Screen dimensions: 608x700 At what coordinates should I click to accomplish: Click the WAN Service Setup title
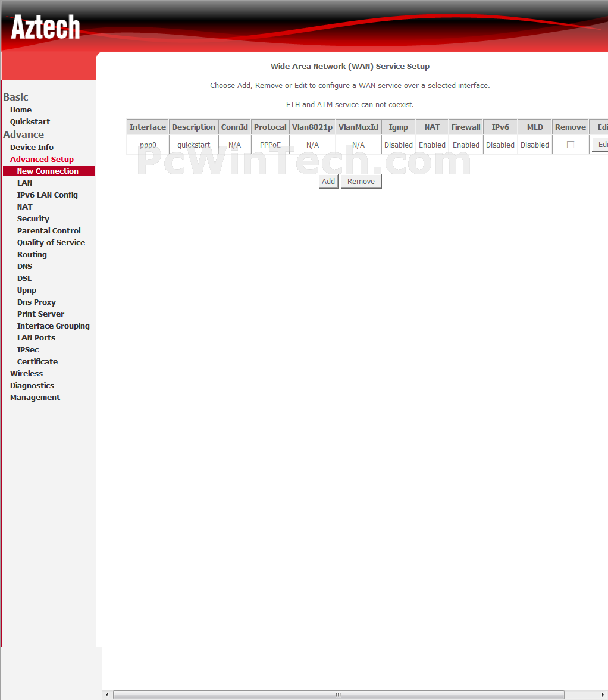click(x=350, y=67)
